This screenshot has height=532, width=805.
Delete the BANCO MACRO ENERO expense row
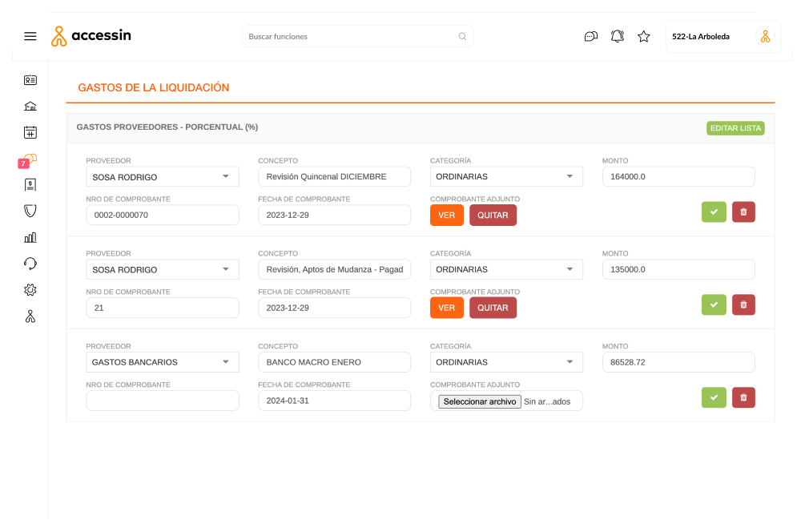743,397
